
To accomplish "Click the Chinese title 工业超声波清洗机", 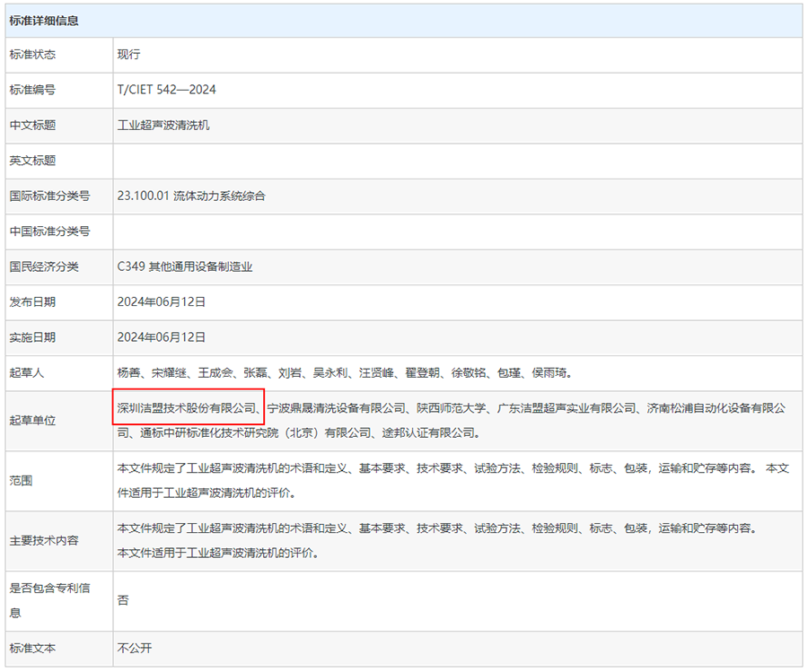I will pyautogui.click(x=162, y=126).
